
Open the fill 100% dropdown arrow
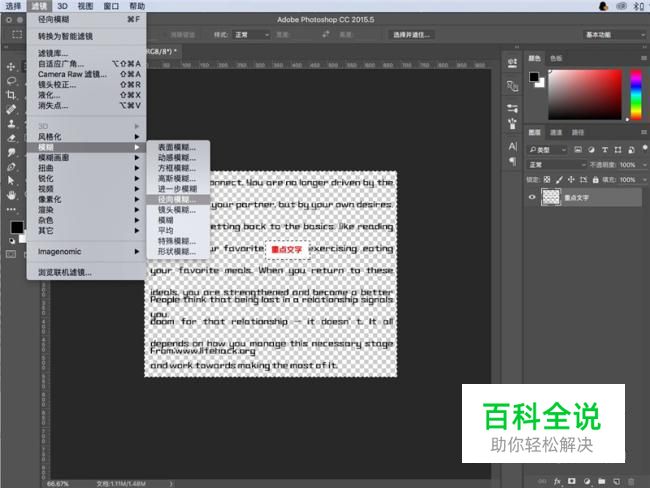click(644, 180)
